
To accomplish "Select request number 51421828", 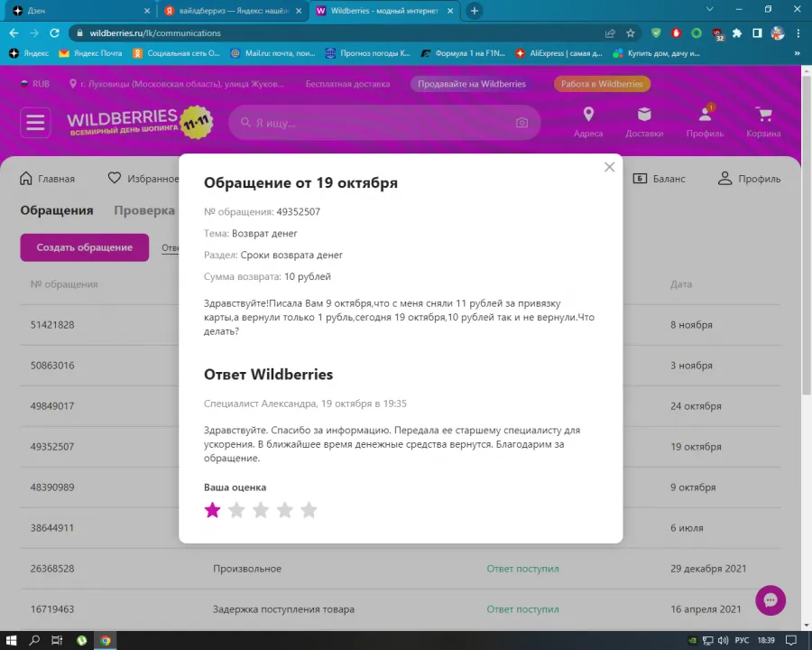I will [52, 325].
